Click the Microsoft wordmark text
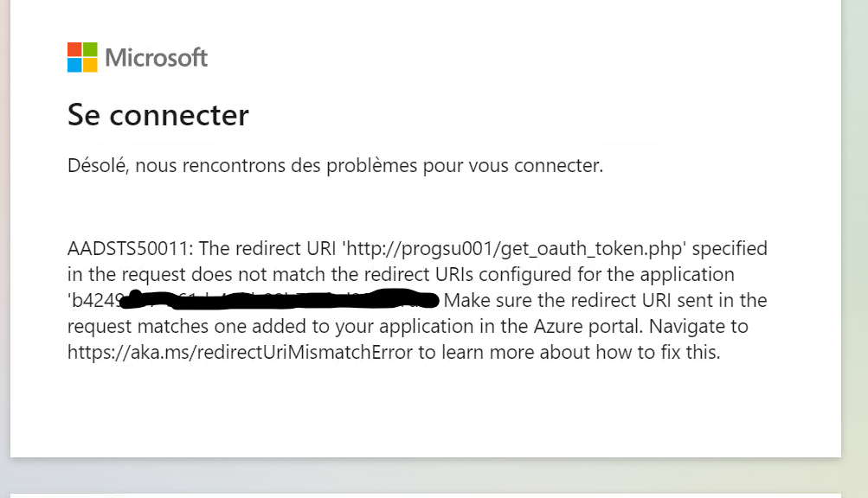 click(156, 58)
